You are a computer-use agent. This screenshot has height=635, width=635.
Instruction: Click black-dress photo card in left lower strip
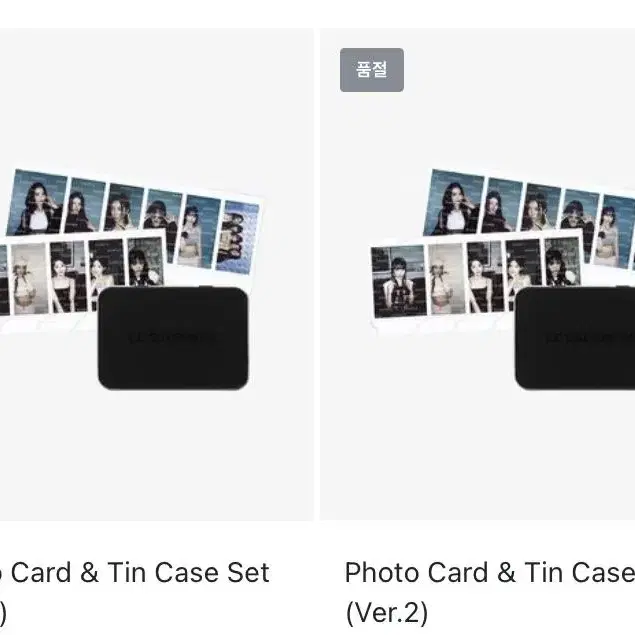(x=67, y=277)
